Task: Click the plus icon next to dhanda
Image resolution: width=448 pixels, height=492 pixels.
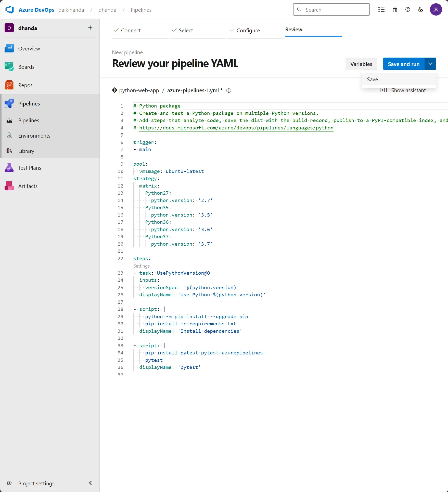Action: coord(90,28)
